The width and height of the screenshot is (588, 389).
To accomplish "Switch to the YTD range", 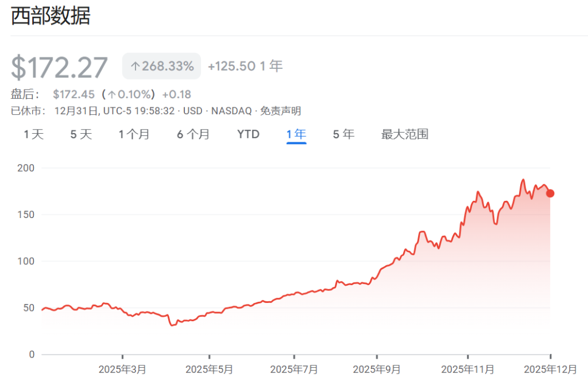I will 247,134.
